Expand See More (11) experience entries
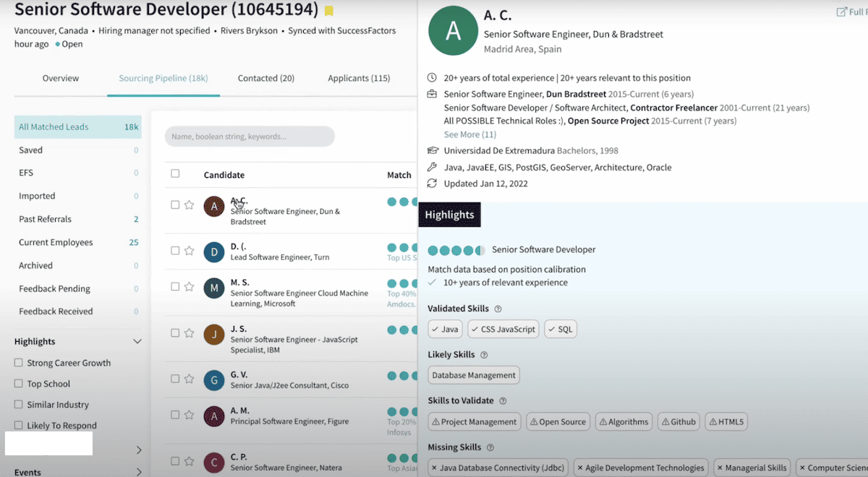Image resolution: width=868 pixels, height=477 pixels. [469, 134]
